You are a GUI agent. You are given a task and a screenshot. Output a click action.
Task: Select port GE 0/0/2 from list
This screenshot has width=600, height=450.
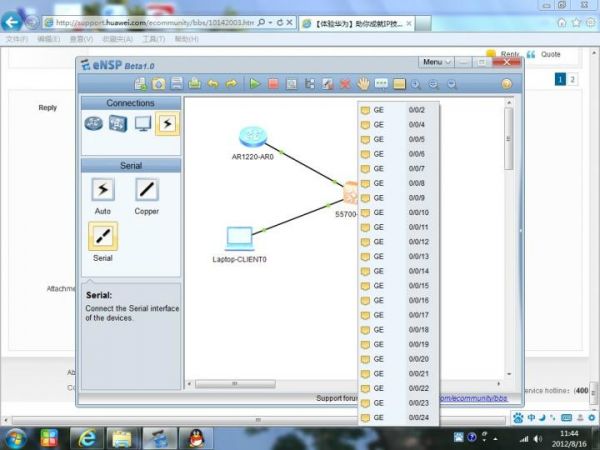[398, 110]
